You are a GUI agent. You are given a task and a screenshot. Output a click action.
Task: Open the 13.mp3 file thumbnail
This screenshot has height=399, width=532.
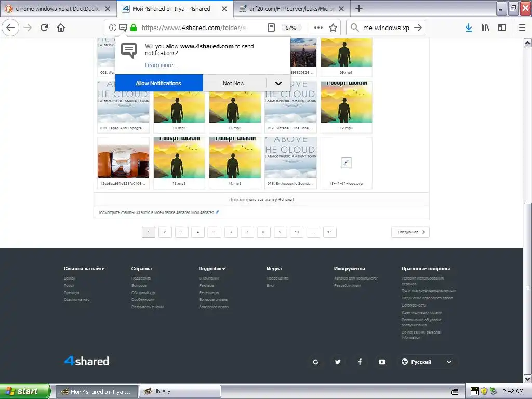179,163
